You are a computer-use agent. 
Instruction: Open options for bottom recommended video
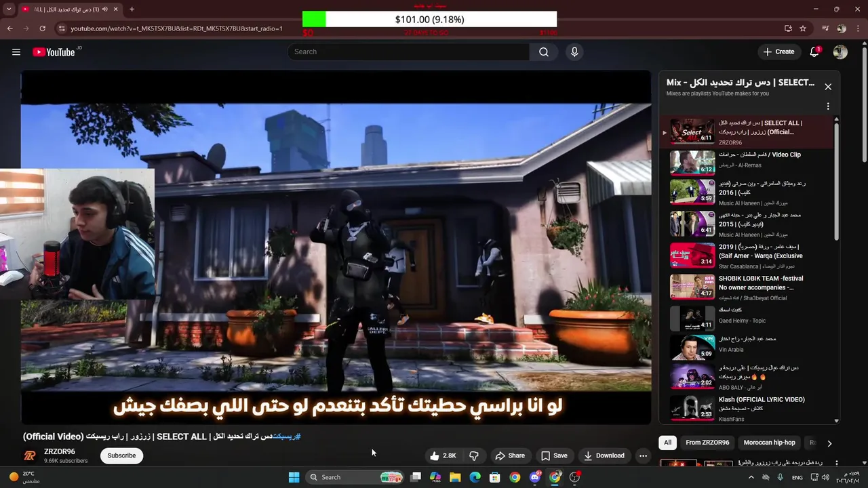pos(836,464)
